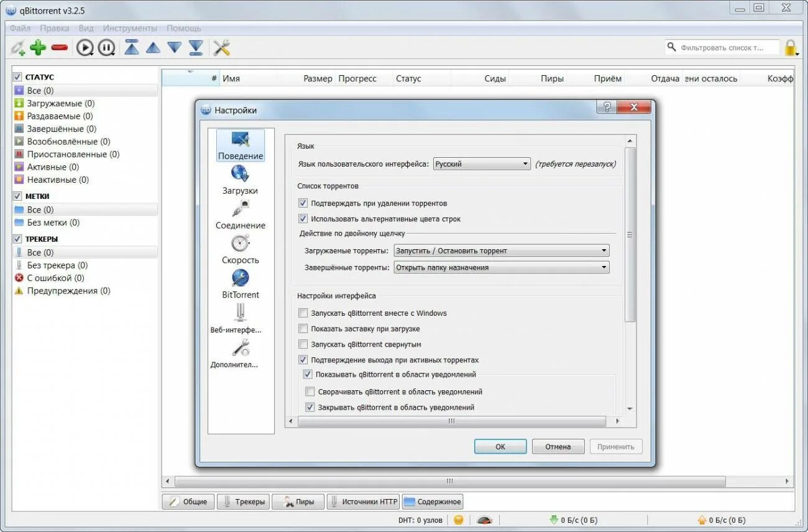Viewport: 808px width, 532px height.
Task: Open the Вид menu
Action: coord(86,28)
